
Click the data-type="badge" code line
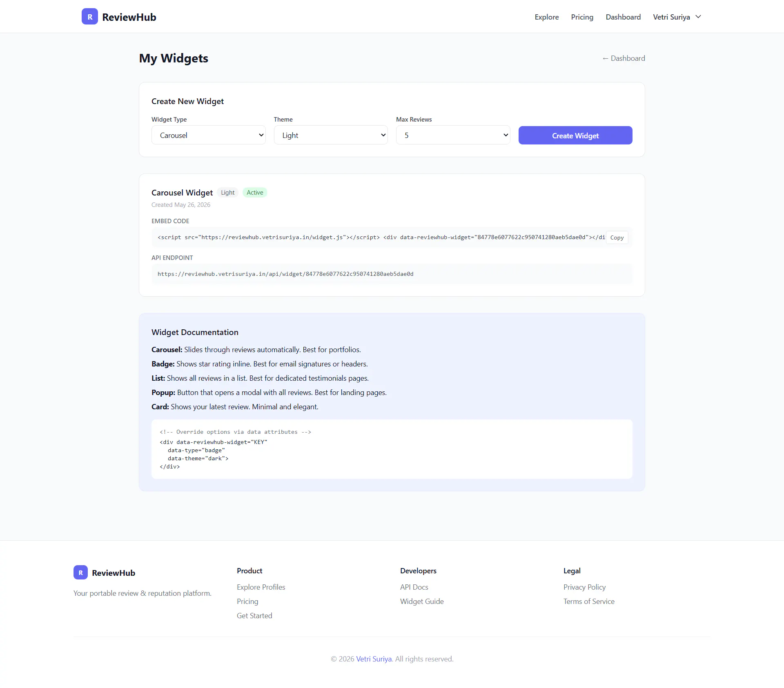196,451
